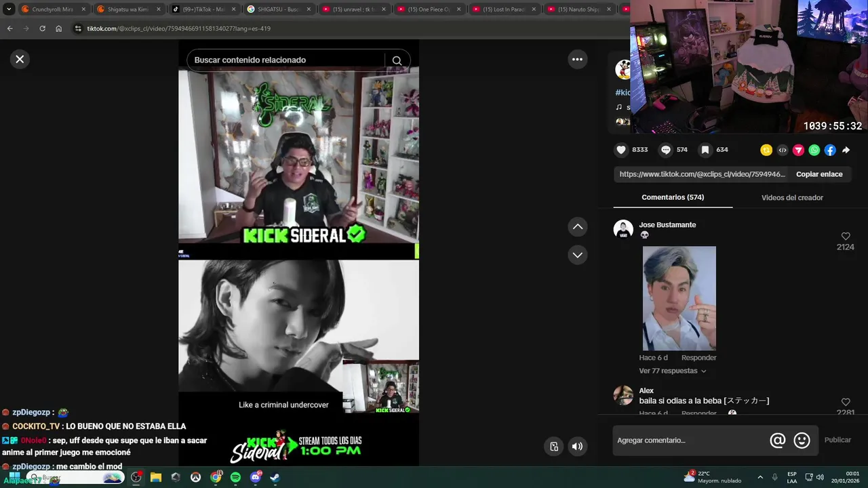Share the video to WhatsApp

tap(814, 150)
